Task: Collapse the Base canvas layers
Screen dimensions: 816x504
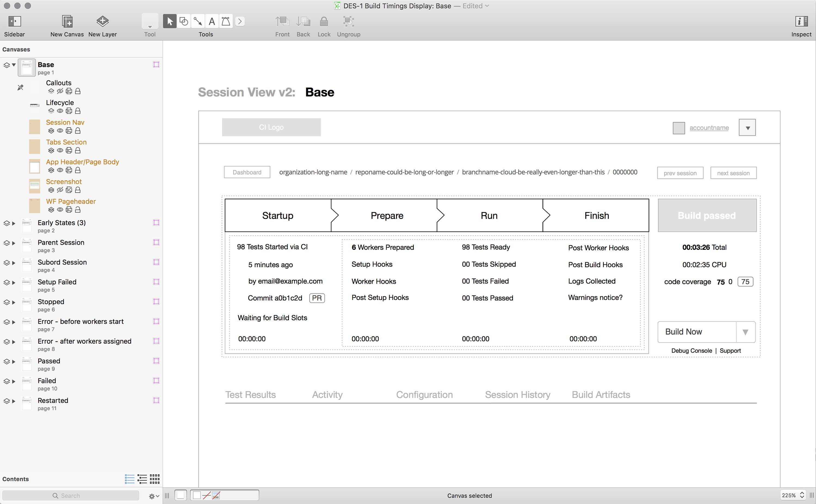Action: click(x=14, y=65)
